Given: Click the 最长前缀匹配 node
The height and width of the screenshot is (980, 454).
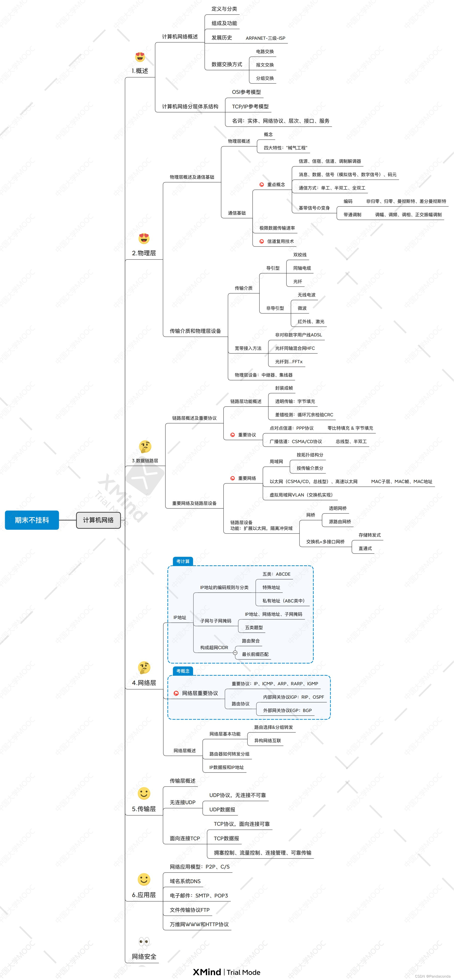Looking at the screenshot, I should [x=255, y=654].
